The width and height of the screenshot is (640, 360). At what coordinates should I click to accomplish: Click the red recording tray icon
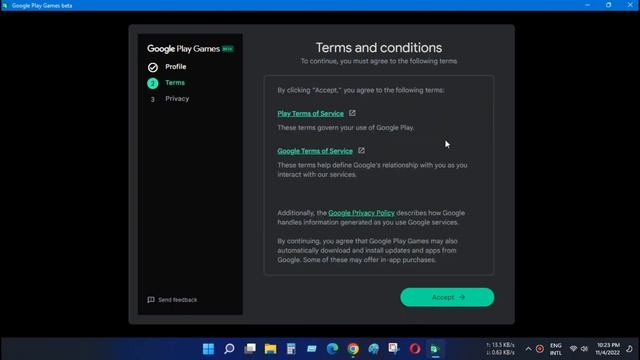[540, 349]
